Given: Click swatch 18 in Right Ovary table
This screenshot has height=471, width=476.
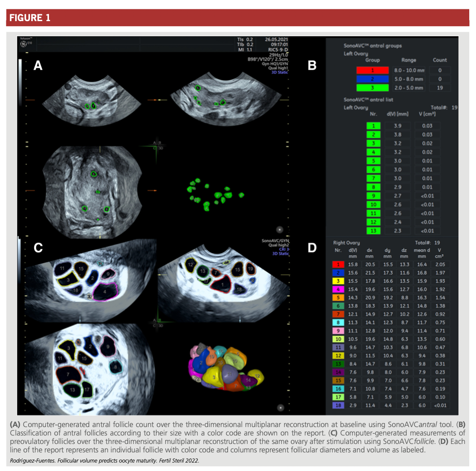Looking at the screenshot, I should coord(338,405).
